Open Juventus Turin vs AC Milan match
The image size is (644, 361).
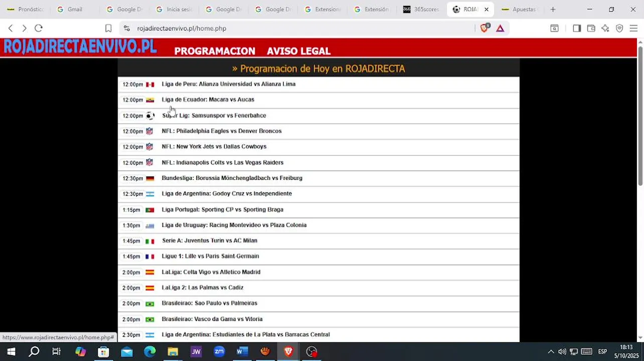pyautogui.click(x=210, y=241)
